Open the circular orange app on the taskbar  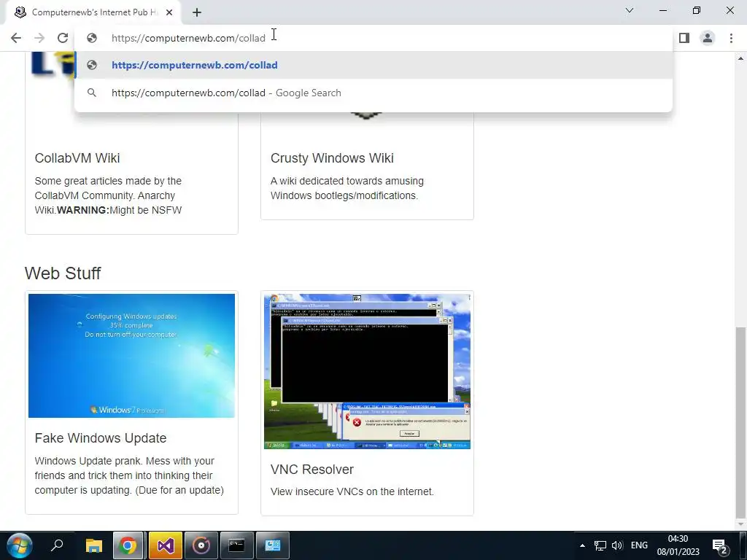(201, 545)
